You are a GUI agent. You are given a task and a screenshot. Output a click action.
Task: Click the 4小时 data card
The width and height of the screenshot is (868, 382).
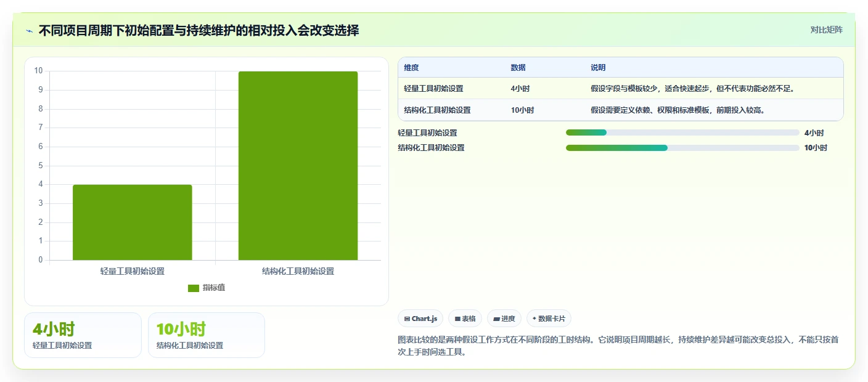(x=83, y=335)
